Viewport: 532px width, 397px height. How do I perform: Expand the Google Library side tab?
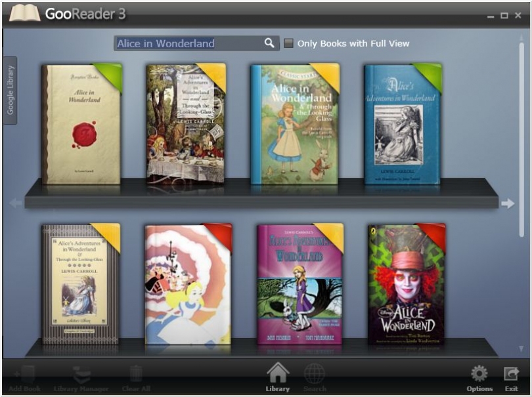coord(10,91)
